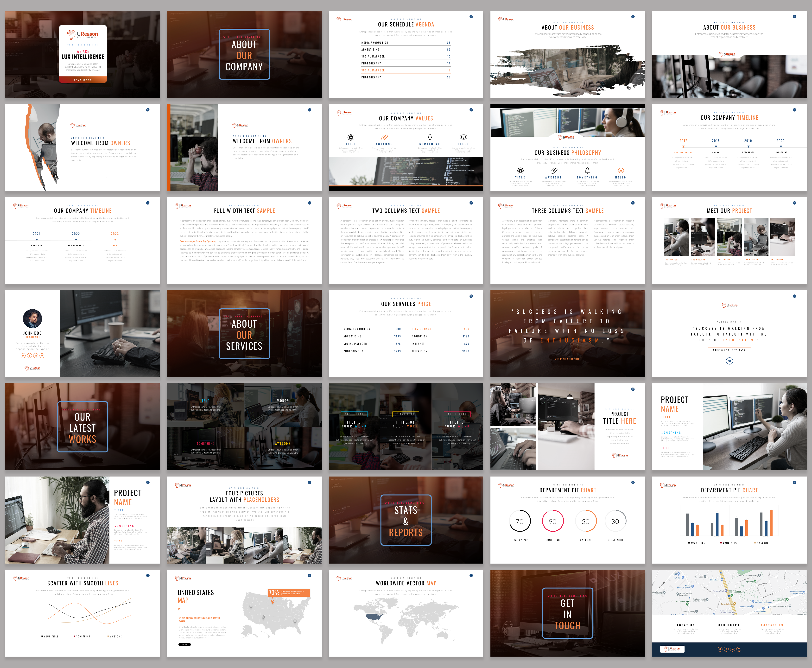Click atom icon above TITLE in Company Values
The width and height of the screenshot is (812, 668).
pyautogui.click(x=351, y=137)
